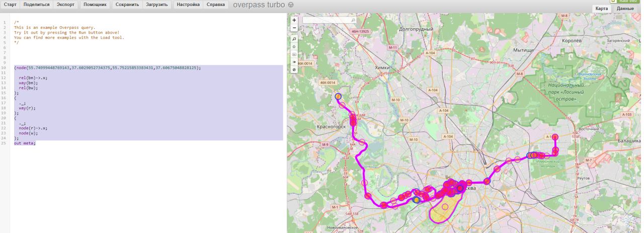The image size is (644, 233).
Task: Click the comment 'This is an example Overpass query.'
Action: click(54, 27)
